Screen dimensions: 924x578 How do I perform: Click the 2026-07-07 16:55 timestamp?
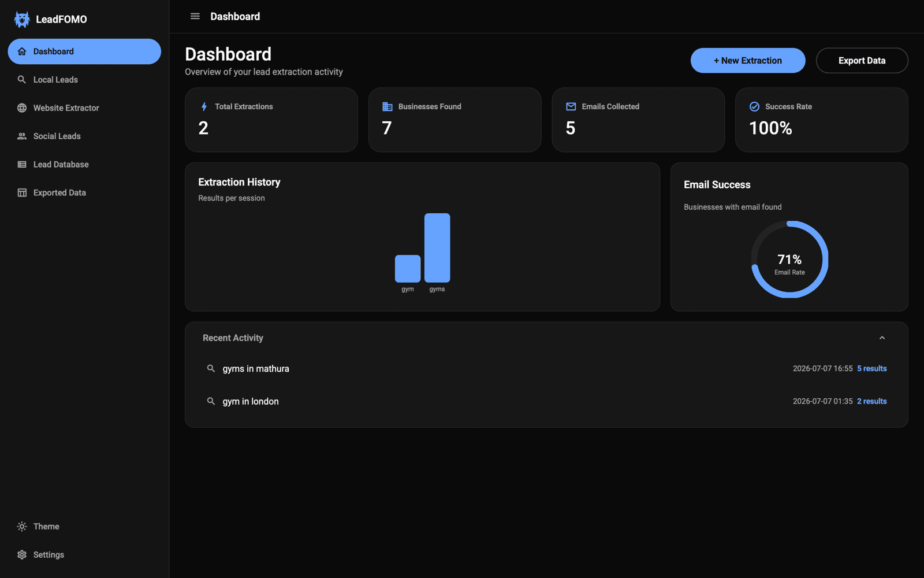[x=822, y=369]
